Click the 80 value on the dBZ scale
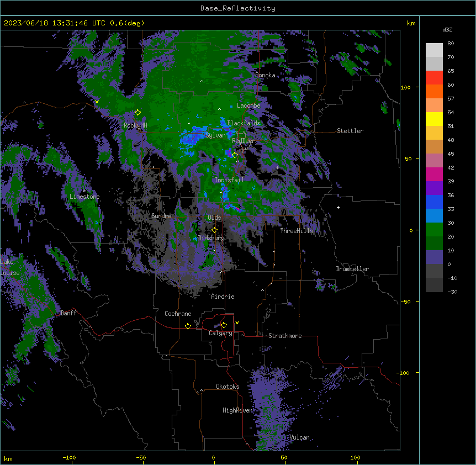This screenshot has width=476, height=465. 451,44
